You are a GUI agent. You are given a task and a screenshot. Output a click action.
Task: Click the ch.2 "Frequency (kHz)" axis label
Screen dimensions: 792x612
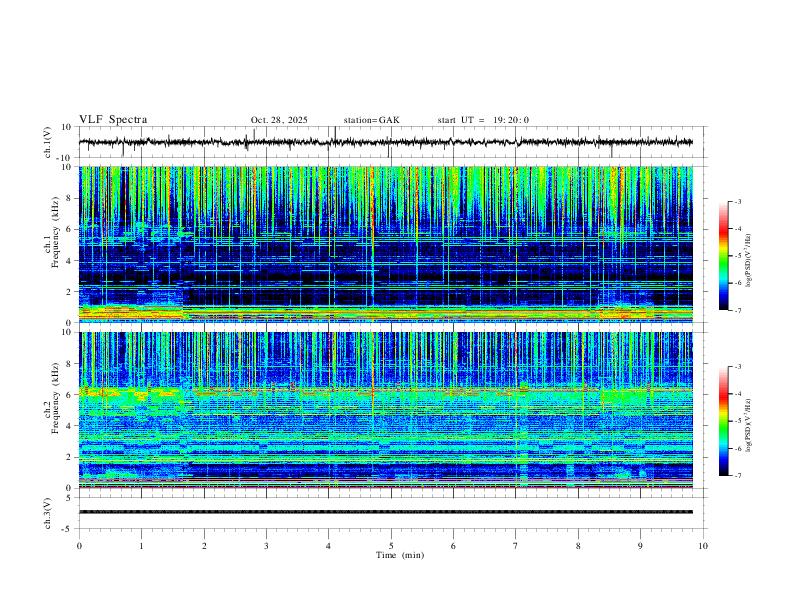pyautogui.click(x=56, y=398)
